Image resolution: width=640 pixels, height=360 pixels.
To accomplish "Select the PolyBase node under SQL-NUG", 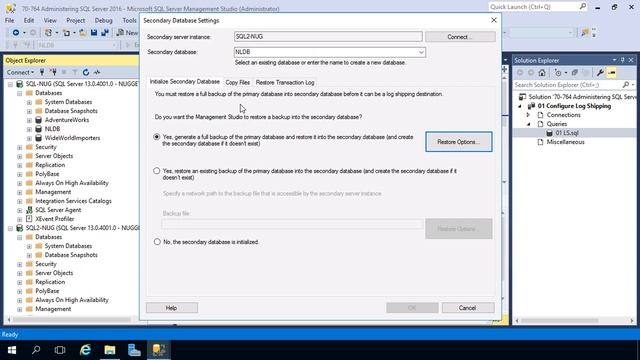I will [47, 174].
